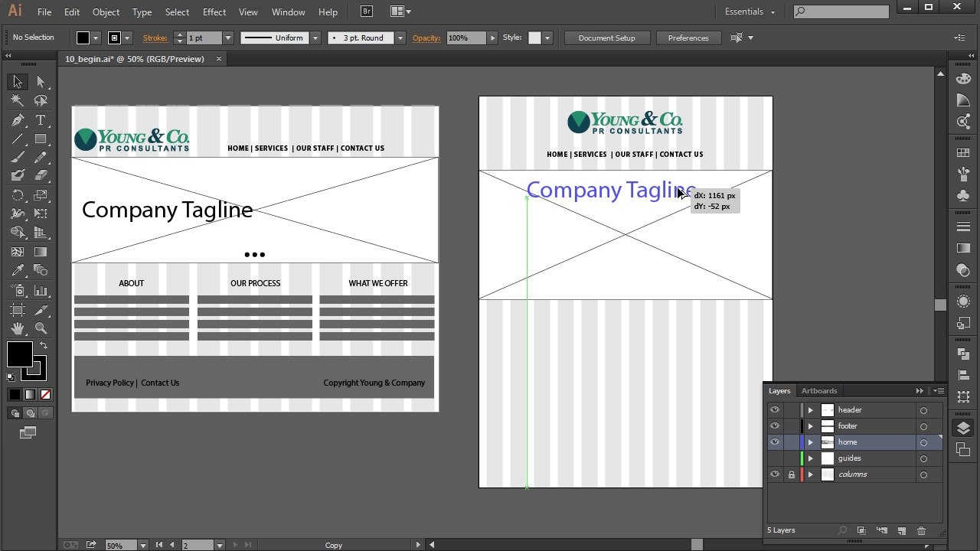
Task: Choose the Lasso tool
Action: tap(41, 101)
